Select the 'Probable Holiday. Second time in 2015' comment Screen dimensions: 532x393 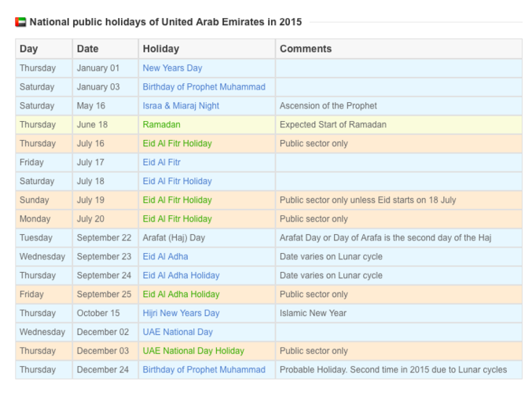tap(393, 369)
